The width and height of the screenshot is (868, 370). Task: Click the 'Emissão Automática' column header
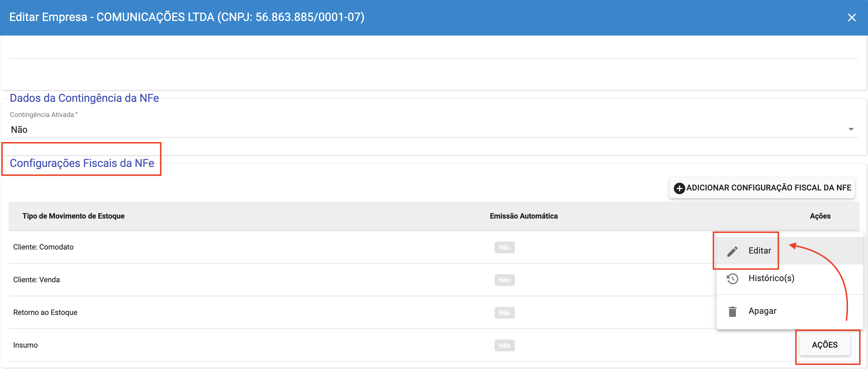[524, 216]
